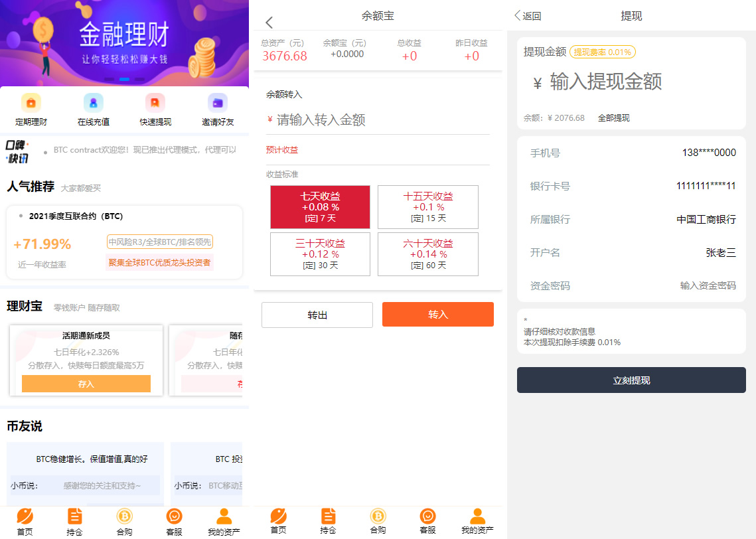
Task: Choose the 十五天收益 +0.1% option
Action: click(428, 207)
